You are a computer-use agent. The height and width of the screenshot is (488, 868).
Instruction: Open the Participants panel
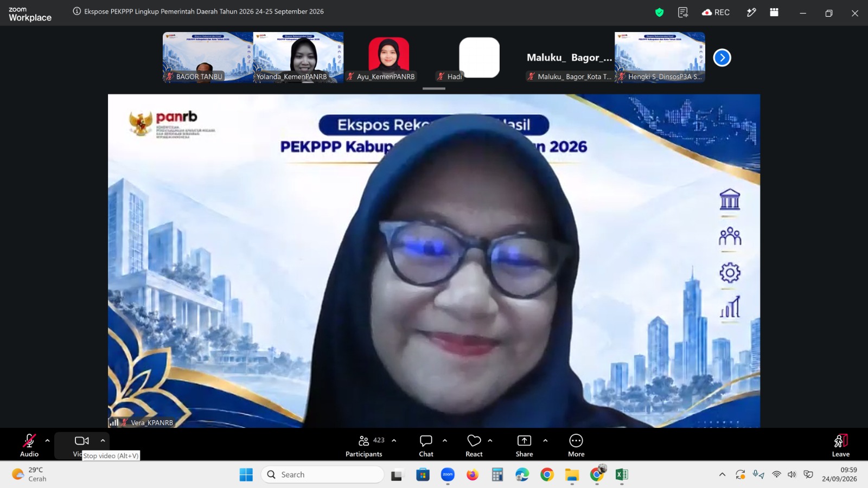[364, 446]
